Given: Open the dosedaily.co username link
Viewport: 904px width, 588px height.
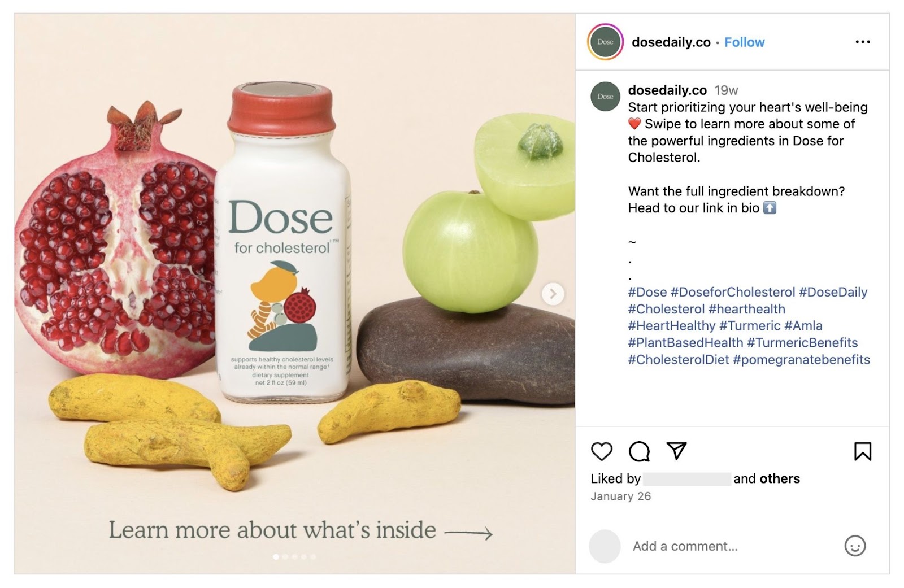Looking at the screenshot, I should pos(670,42).
